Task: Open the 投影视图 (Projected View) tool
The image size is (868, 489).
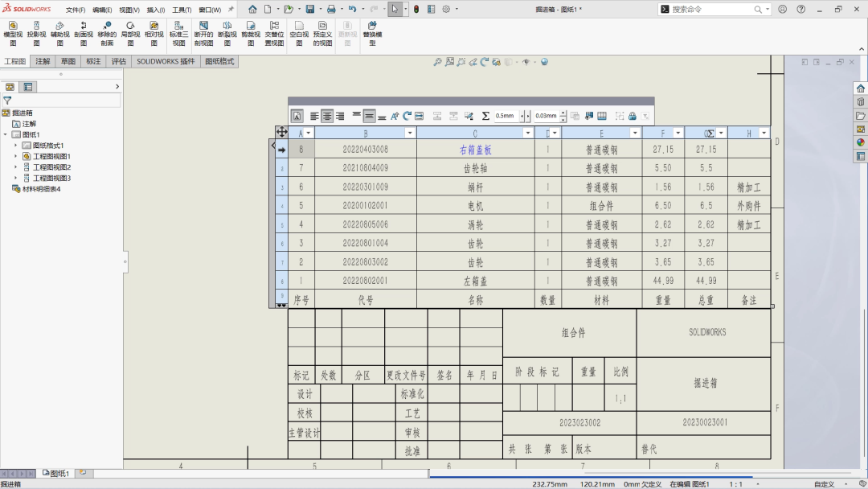Action: [36, 35]
